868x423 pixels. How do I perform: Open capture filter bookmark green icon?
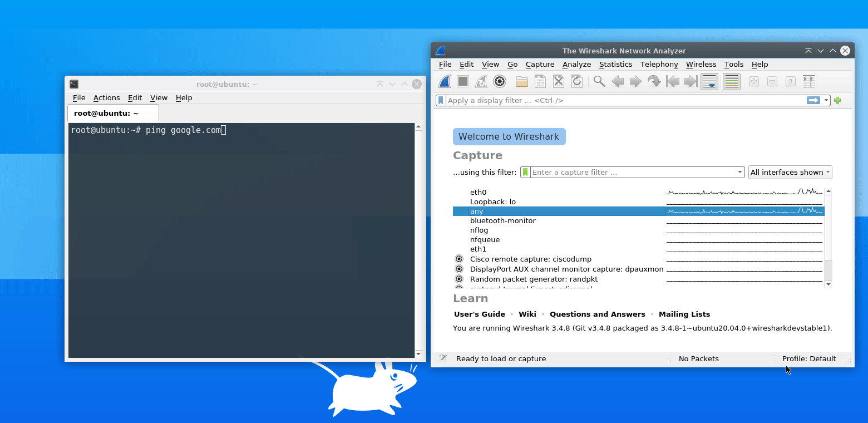tap(525, 172)
